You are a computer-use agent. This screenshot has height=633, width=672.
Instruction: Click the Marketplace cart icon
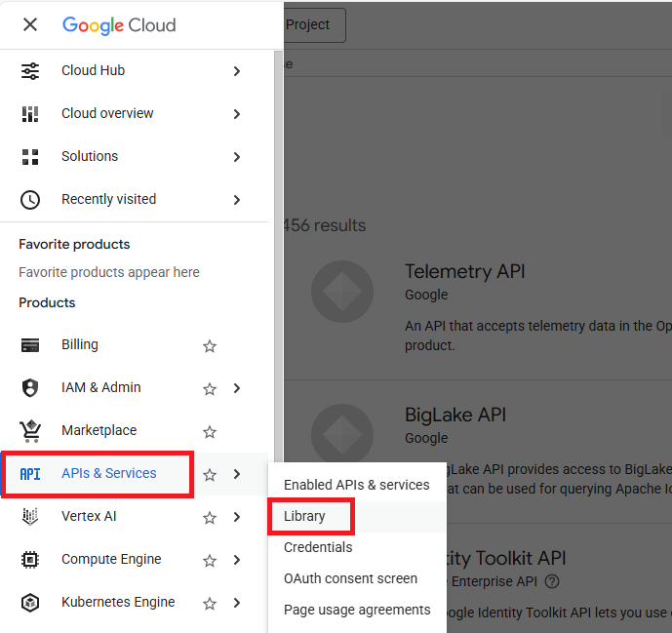(x=30, y=431)
